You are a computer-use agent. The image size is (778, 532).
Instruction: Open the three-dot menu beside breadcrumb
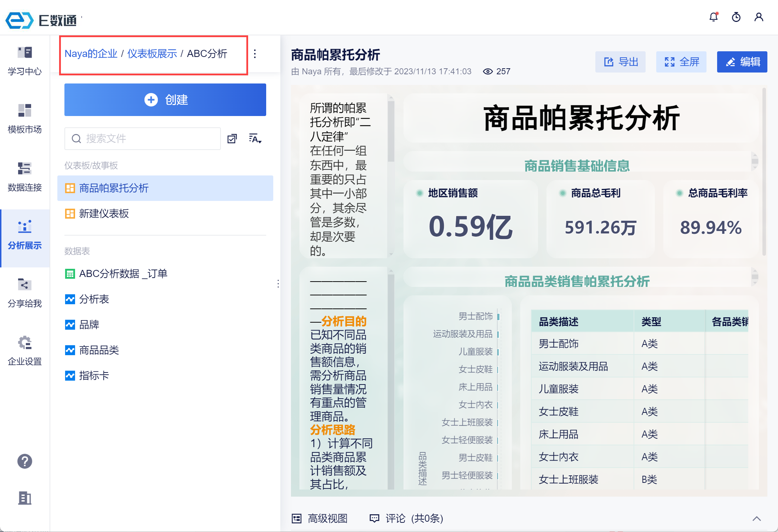point(255,54)
